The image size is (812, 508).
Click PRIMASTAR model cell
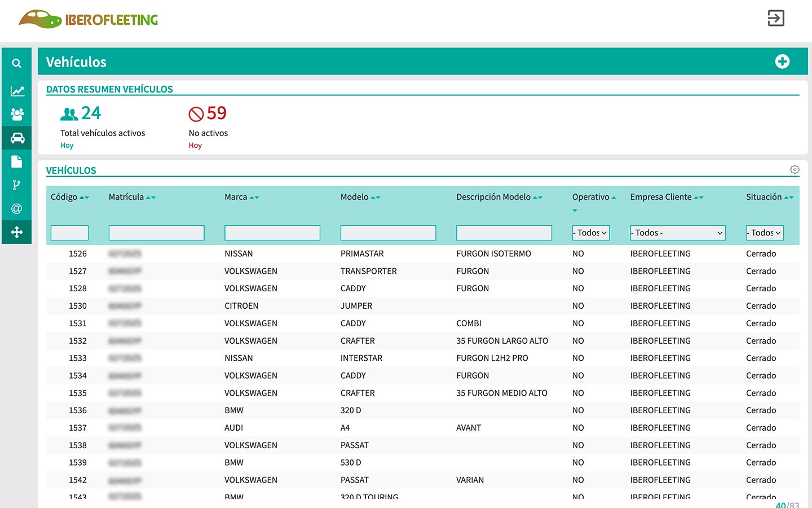click(362, 253)
